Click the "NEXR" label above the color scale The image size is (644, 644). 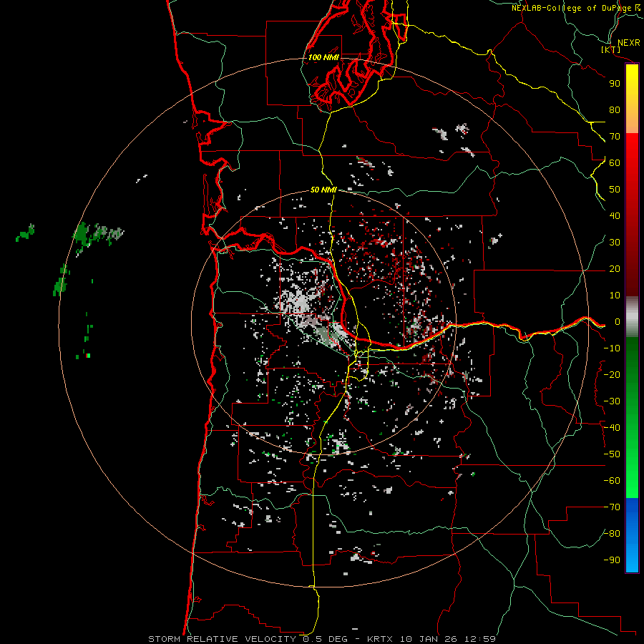coord(628,43)
